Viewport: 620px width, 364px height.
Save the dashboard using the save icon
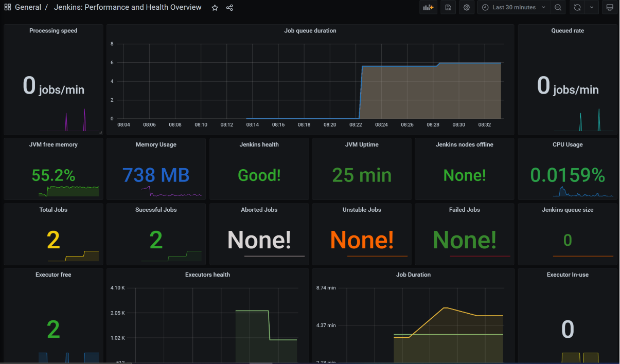pyautogui.click(x=448, y=7)
